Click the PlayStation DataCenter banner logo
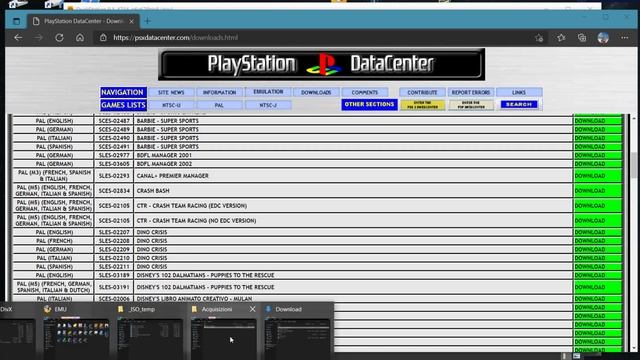This screenshot has width=640, height=360. pos(322,64)
